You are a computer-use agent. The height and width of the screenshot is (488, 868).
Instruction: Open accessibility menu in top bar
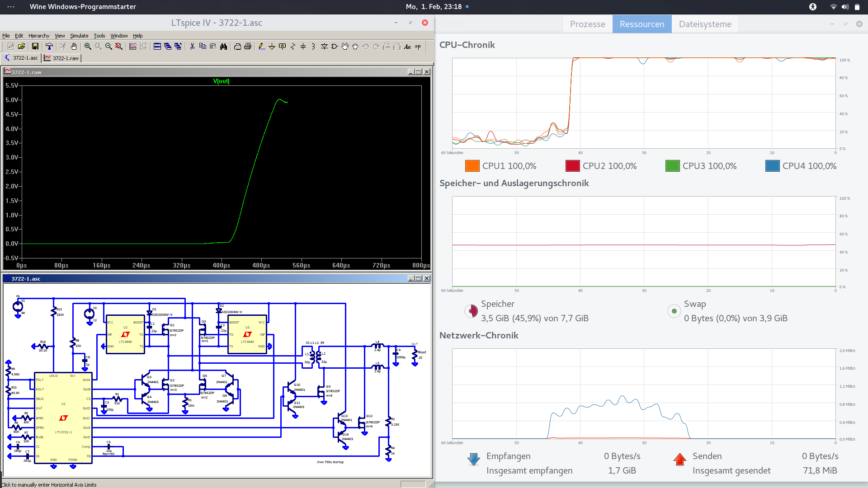tap(813, 7)
